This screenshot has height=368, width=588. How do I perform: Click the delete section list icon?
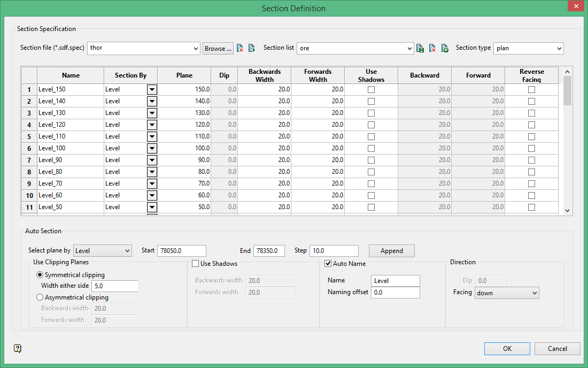[x=432, y=48]
